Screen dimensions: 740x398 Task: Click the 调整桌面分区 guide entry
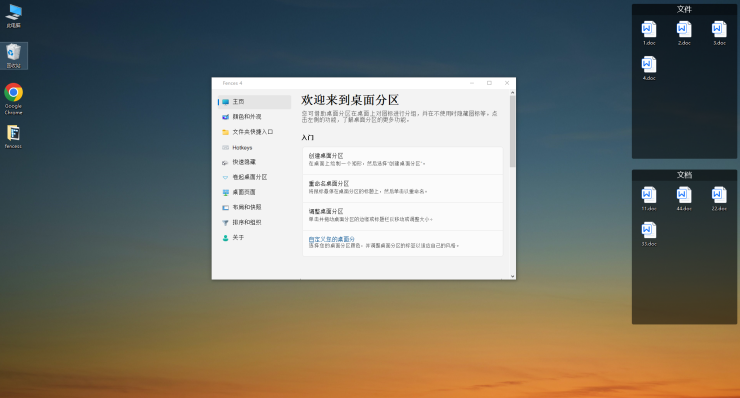point(403,216)
